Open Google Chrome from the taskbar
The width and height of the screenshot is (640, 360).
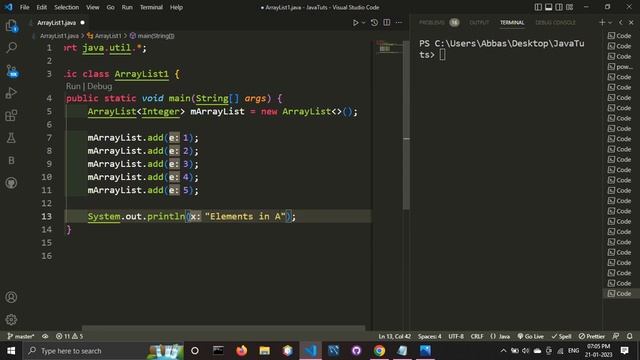(379, 351)
